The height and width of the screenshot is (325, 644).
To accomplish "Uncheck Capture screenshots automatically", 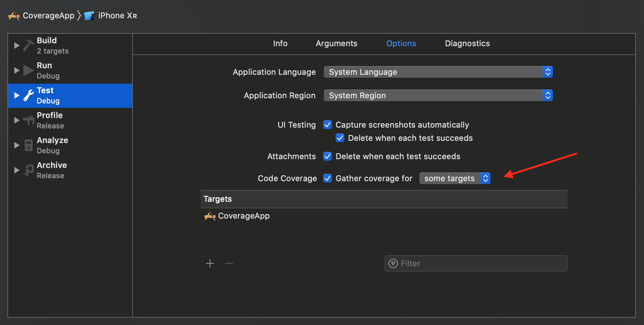I will pyautogui.click(x=328, y=125).
